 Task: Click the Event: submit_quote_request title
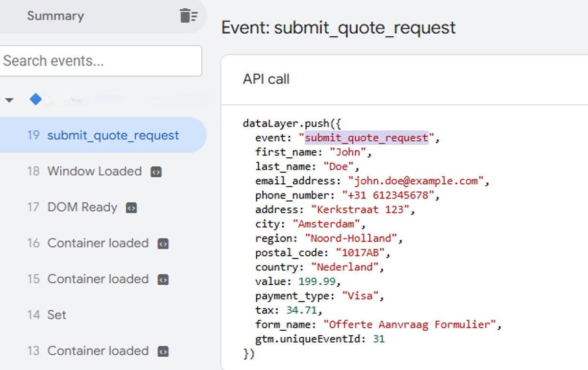pyautogui.click(x=339, y=27)
